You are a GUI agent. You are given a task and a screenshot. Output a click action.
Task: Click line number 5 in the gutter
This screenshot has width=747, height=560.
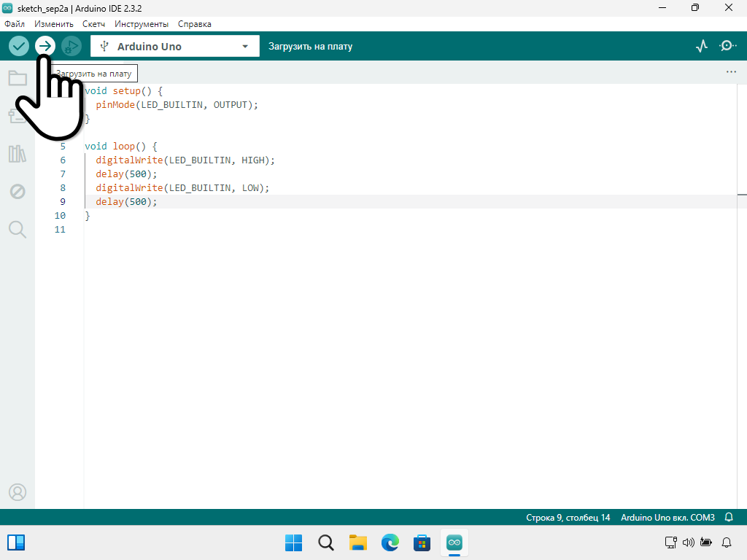coord(63,146)
